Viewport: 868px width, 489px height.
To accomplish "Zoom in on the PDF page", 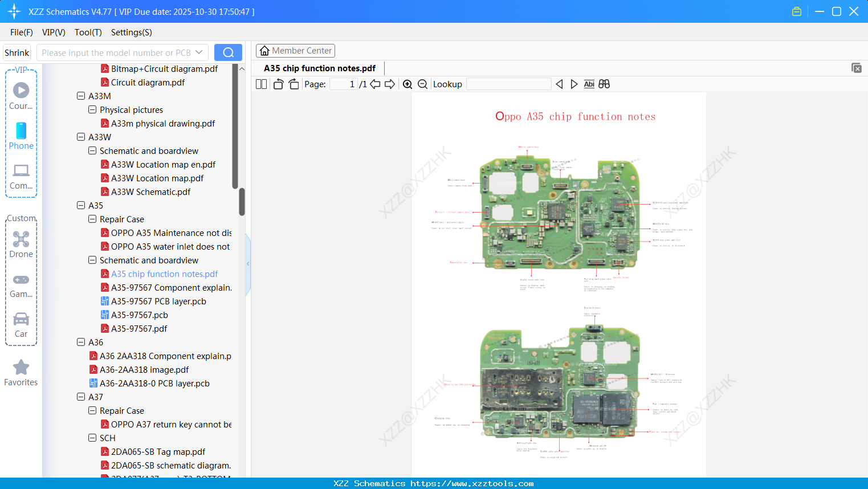I will click(407, 84).
